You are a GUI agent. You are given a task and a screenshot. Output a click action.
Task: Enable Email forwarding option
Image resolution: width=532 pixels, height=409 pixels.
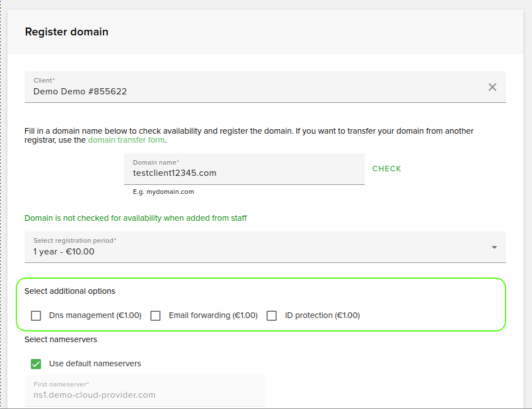coord(155,315)
